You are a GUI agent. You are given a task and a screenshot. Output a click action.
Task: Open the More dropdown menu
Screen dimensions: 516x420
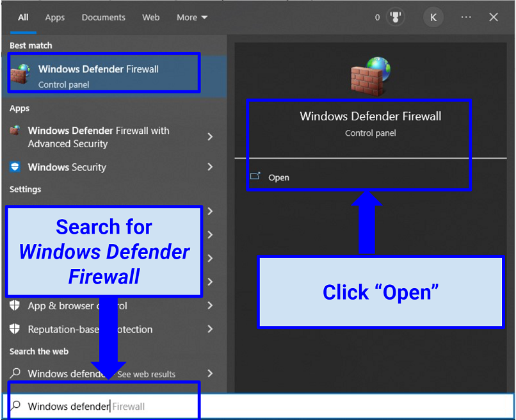tap(192, 17)
